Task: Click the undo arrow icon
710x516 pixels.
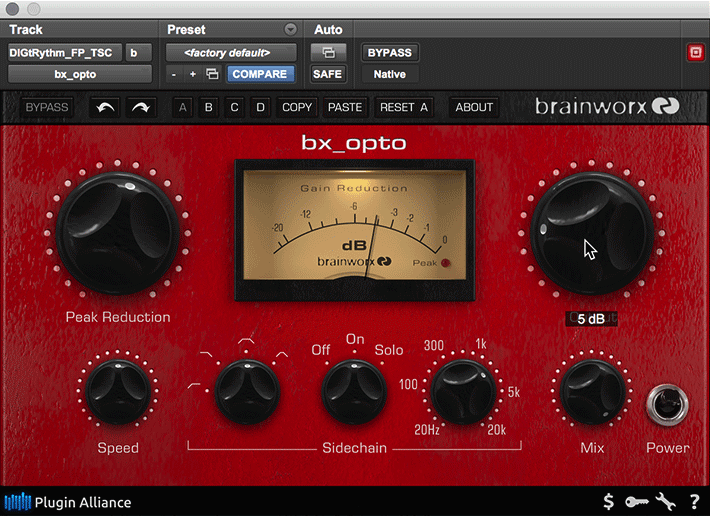Action: click(106, 108)
